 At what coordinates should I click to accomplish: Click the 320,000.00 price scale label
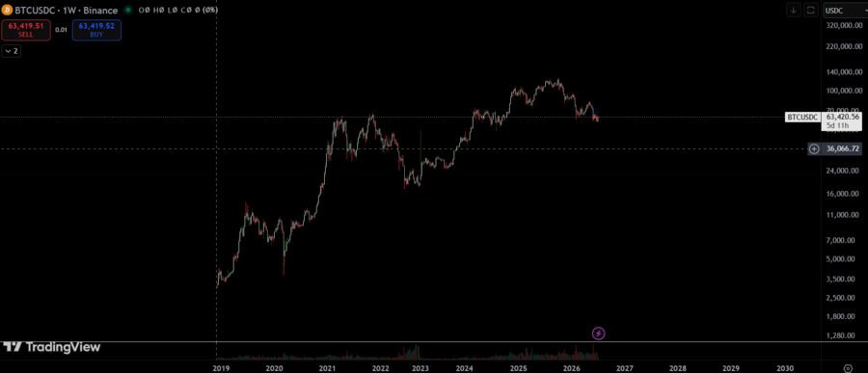coord(844,25)
